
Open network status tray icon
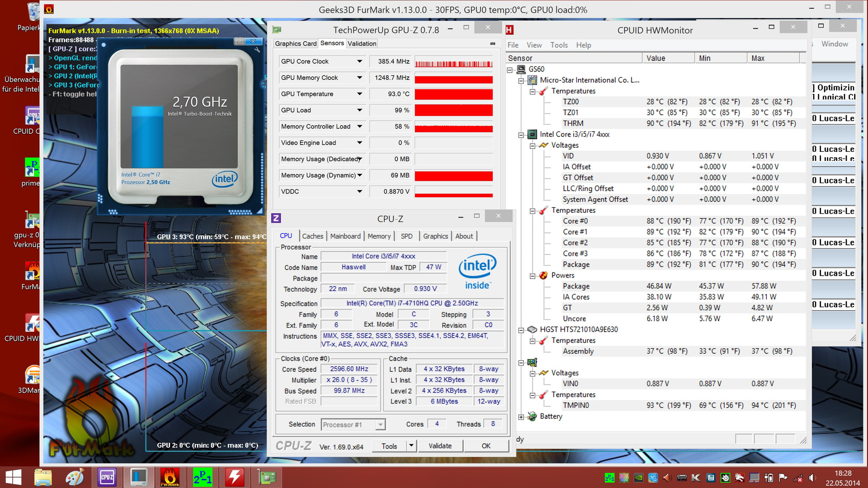[x=797, y=478]
